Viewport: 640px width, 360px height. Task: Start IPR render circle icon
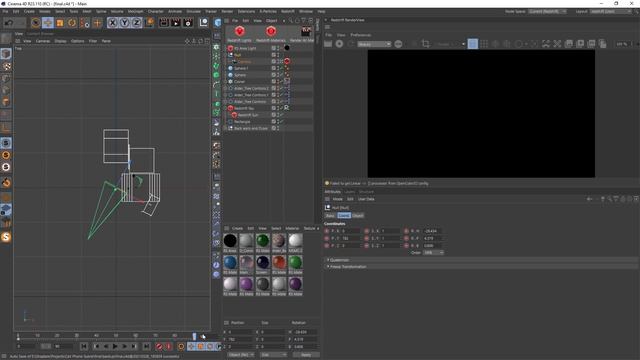[x=339, y=44]
